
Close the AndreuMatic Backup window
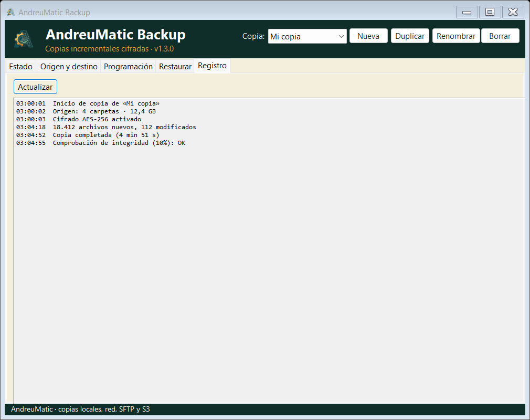point(513,12)
